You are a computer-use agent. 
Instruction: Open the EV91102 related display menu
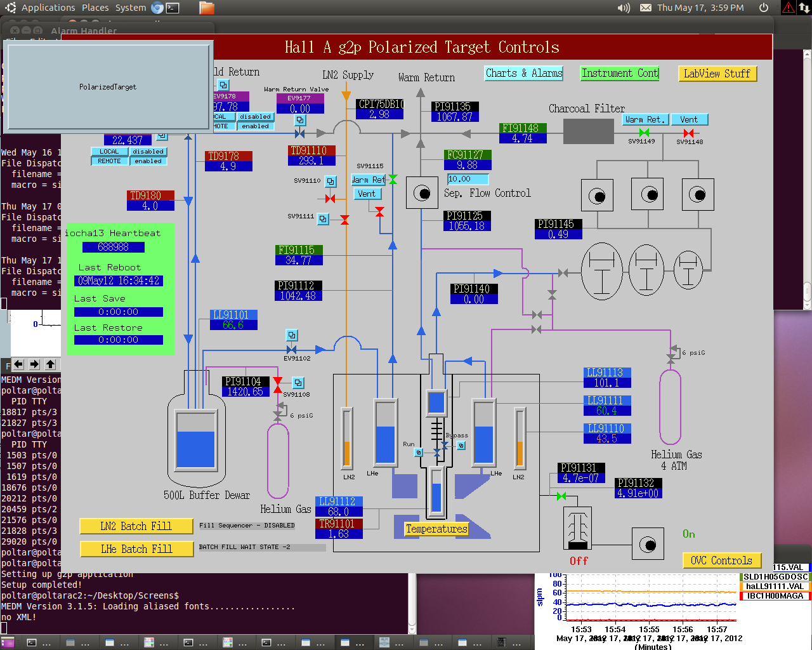[x=292, y=335]
